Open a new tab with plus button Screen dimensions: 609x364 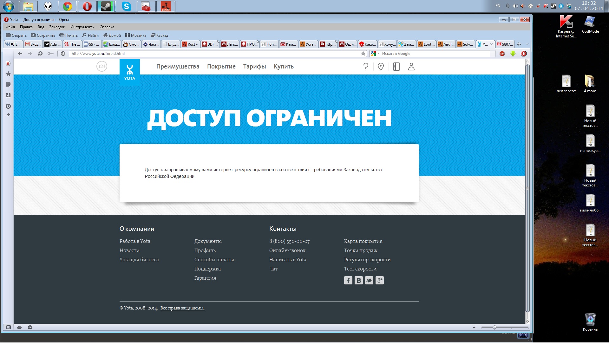coord(519,44)
